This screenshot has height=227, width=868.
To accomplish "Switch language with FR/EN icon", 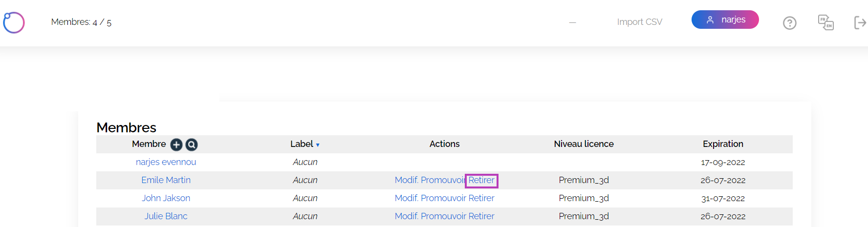I will click(826, 22).
